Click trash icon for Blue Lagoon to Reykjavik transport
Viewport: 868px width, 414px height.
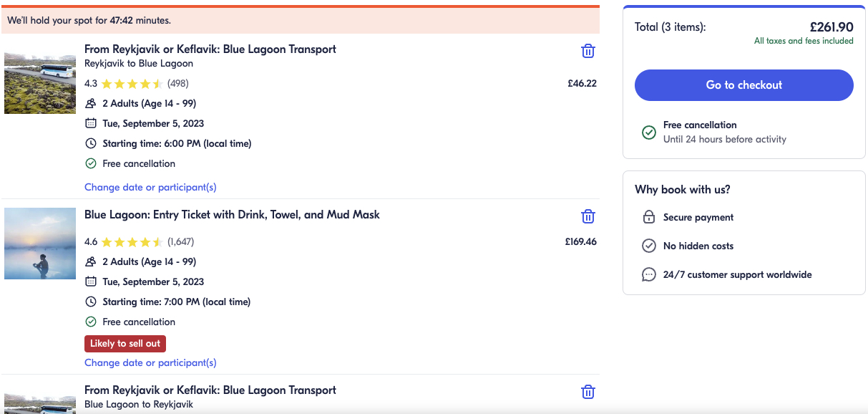587,392
